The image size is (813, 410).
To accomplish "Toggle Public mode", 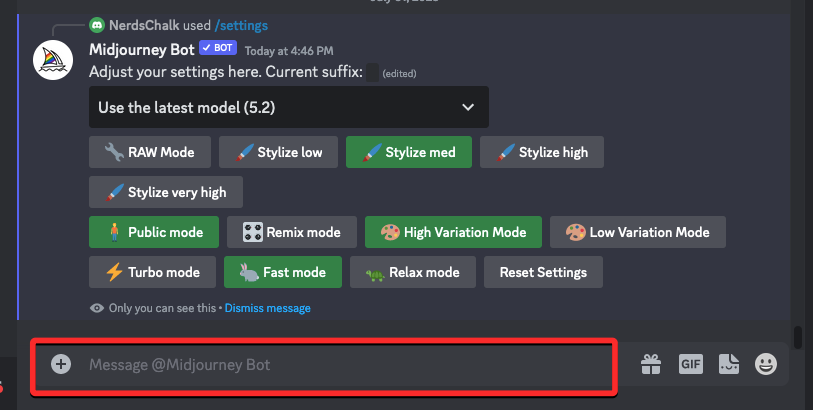I will [x=154, y=232].
